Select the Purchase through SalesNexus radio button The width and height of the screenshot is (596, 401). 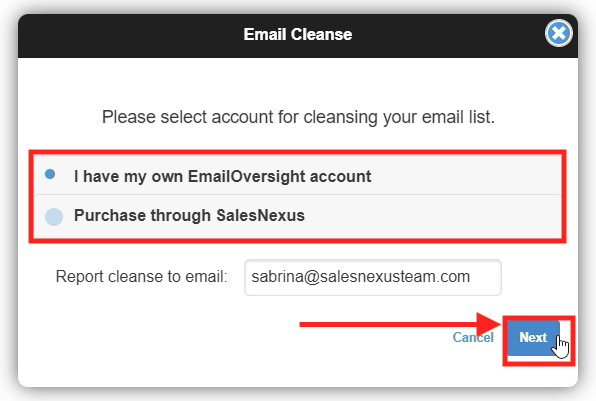click(54, 217)
